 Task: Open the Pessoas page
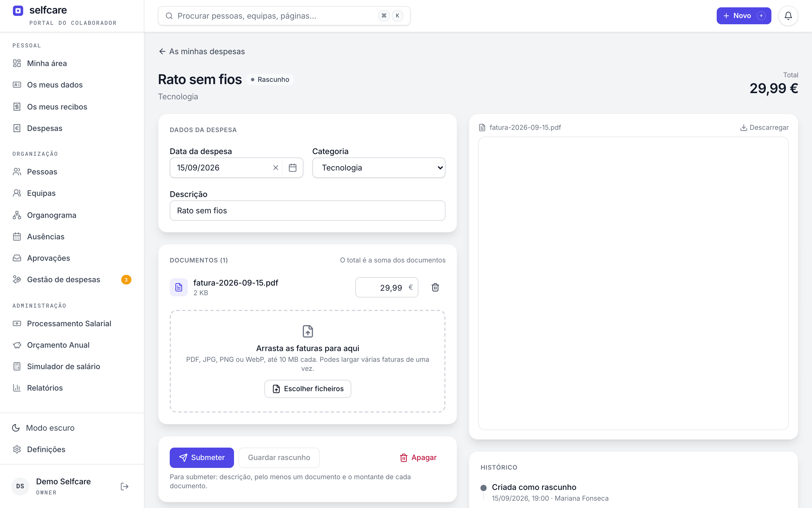[72, 172]
